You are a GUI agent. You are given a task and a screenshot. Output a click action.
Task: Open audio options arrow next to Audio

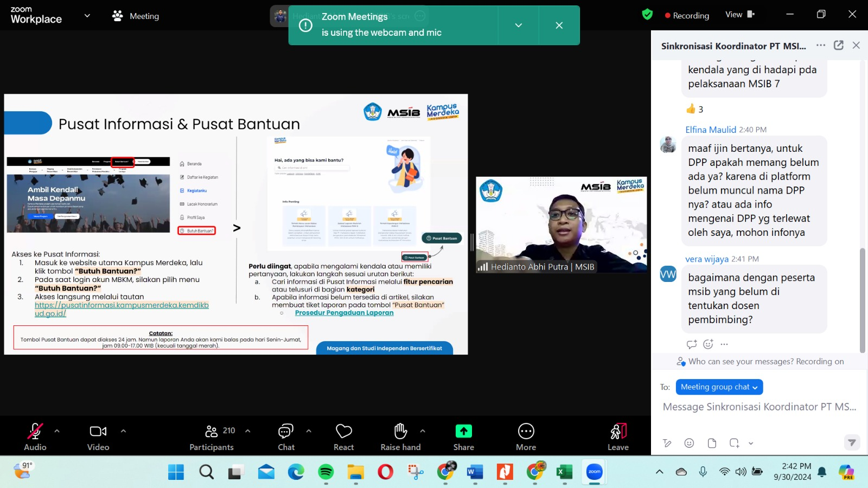57,431
